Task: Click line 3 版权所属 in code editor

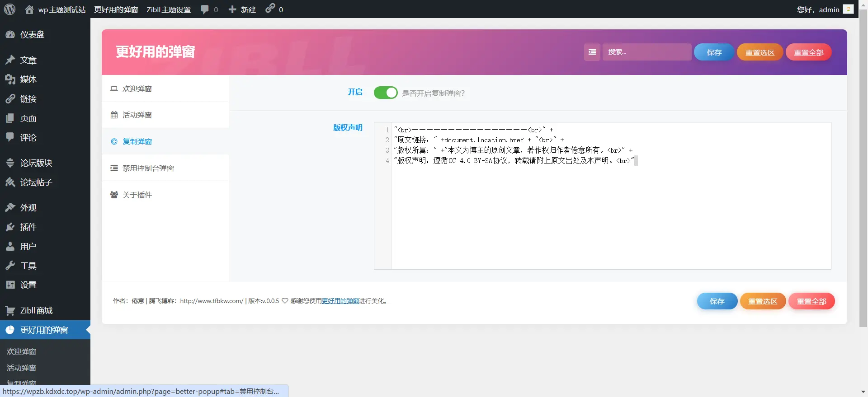Action: [x=513, y=150]
